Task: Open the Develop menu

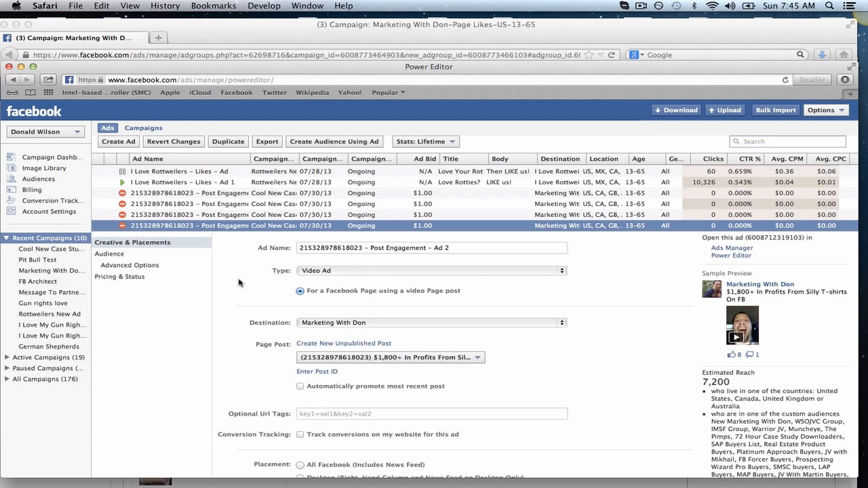Action: click(x=264, y=6)
